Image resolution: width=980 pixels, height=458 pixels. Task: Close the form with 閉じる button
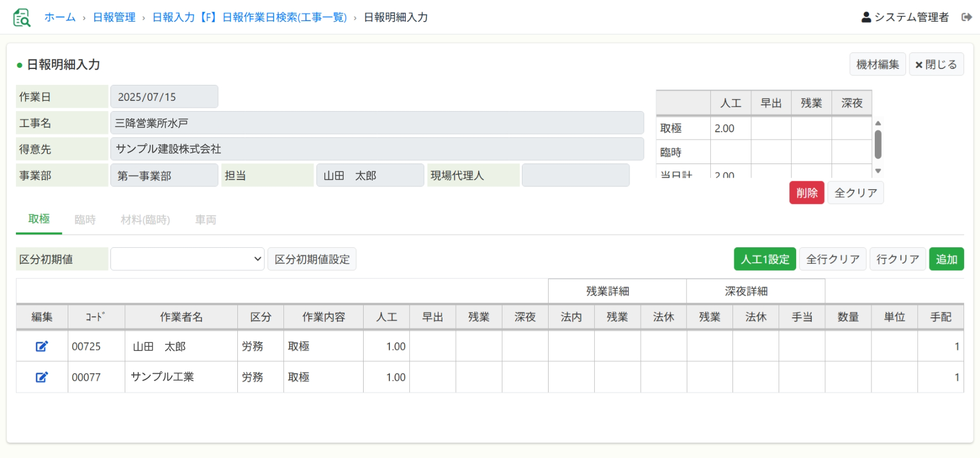tap(936, 64)
